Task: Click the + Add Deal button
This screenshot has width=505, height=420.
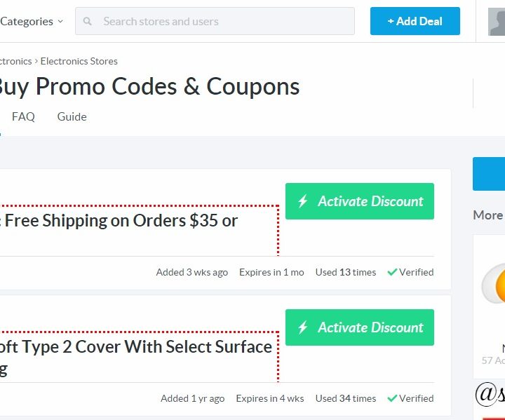Action: (x=415, y=21)
